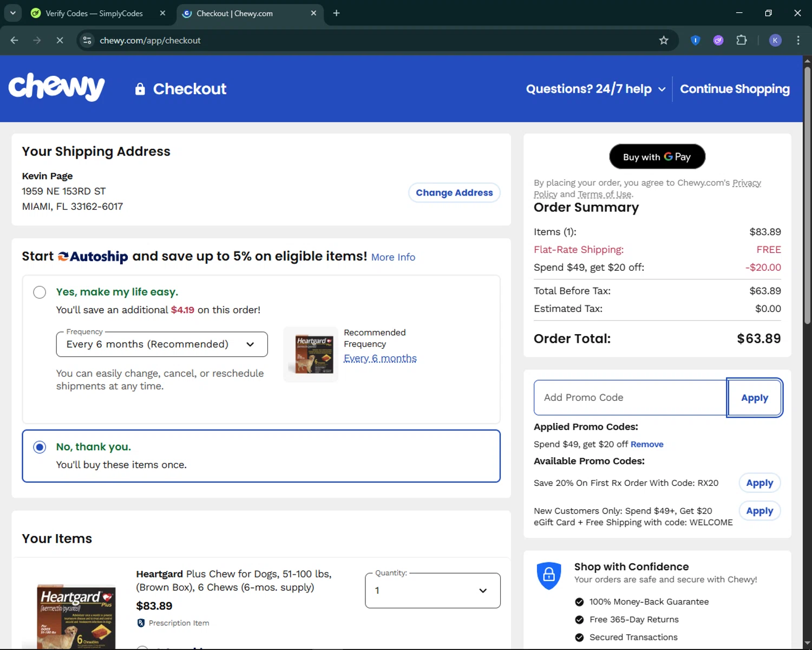
Task: Click the Free 365-Day Returns text
Action: (x=634, y=620)
